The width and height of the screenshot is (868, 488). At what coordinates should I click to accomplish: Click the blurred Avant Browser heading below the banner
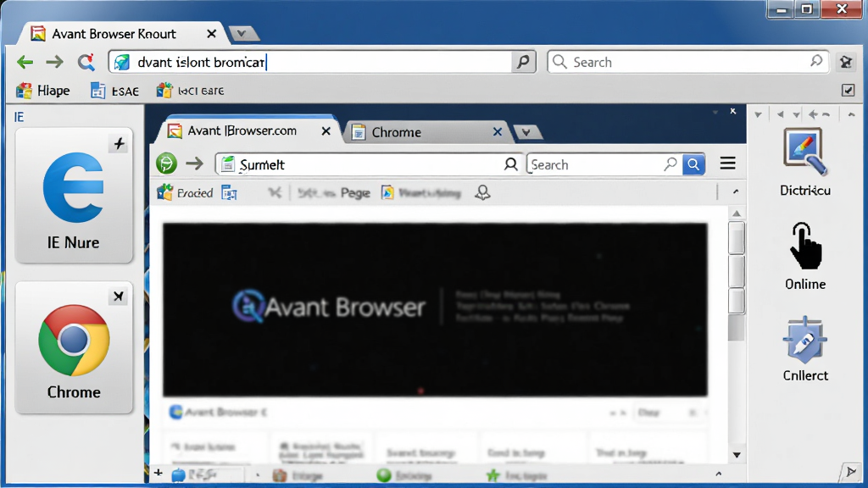pos(220,413)
